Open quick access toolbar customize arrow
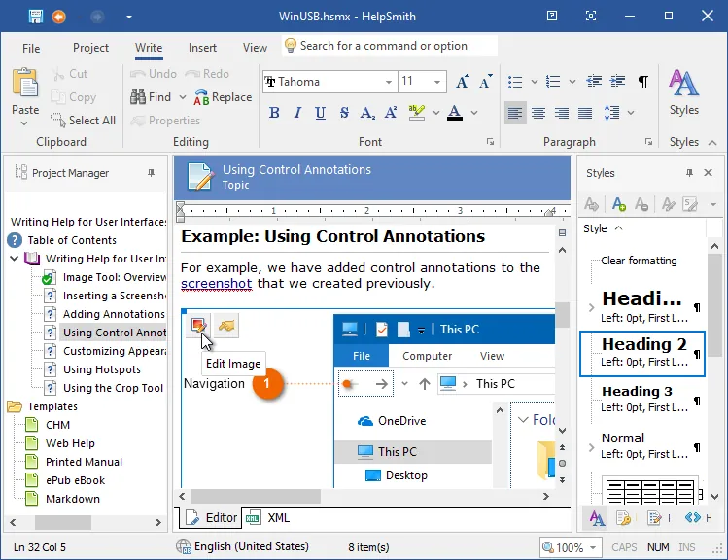Image resolution: width=728 pixels, height=560 pixels. pyautogui.click(x=129, y=17)
